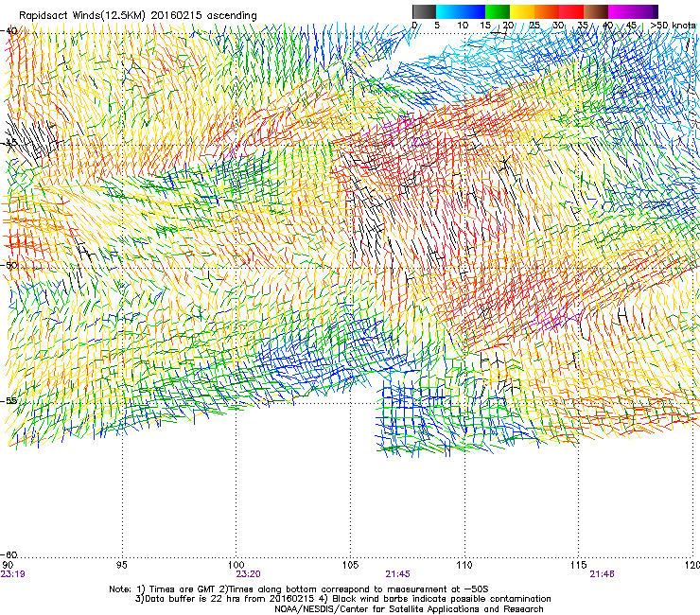Click the '45' label under the color bar
The width and height of the screenshot is (700, 615).
[631, 25]
